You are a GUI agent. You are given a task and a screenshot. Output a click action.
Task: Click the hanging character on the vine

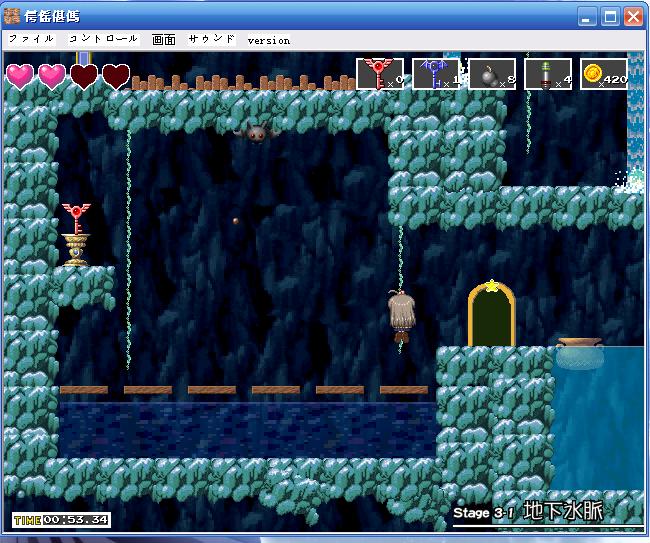pyautogui.click(x=401, y=316)
